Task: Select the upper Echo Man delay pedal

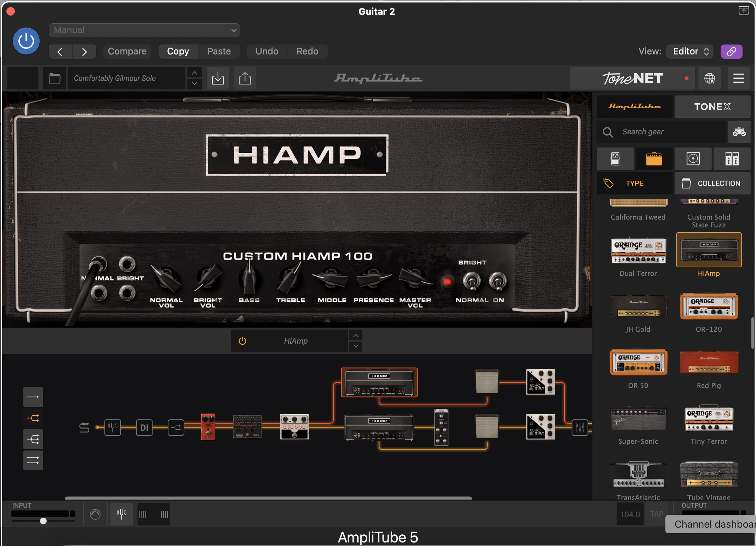Action: [540, 382]
